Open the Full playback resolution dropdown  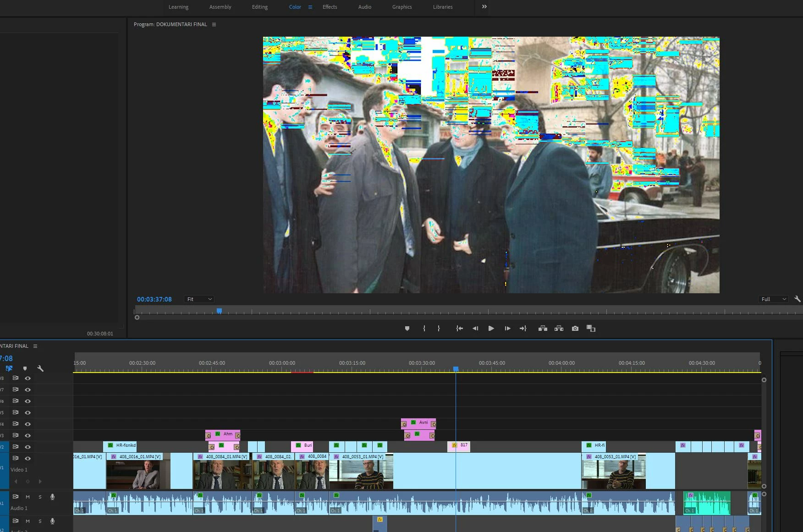[x=773, y=299]
